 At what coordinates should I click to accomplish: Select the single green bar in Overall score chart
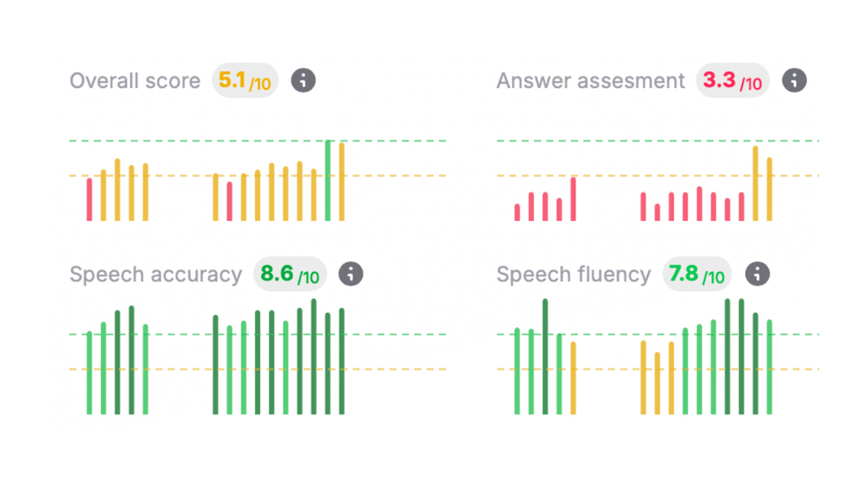pos(328,180)
